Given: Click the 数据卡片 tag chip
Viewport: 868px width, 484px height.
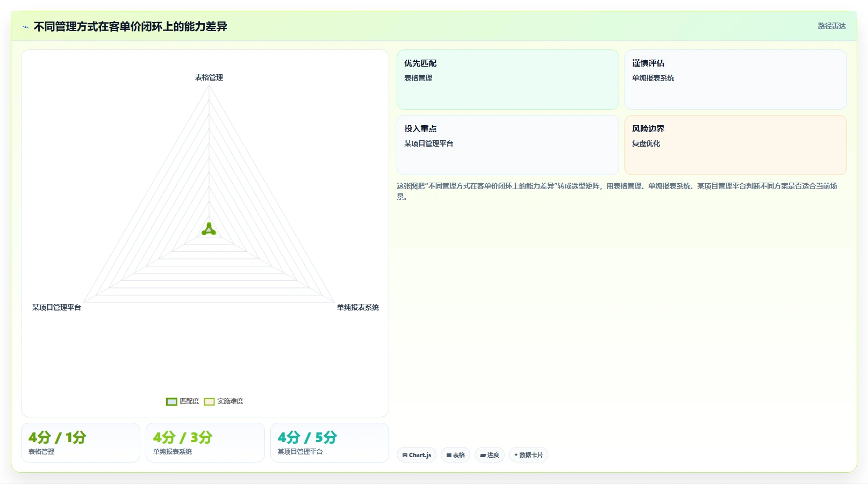Looking at the screenshot, I should click(528, 455).
